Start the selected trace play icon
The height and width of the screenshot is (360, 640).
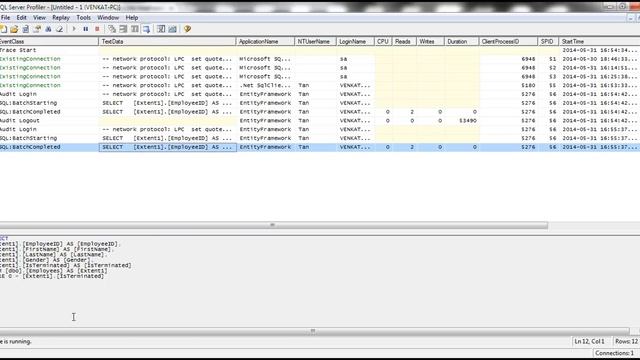pos(74,29)
